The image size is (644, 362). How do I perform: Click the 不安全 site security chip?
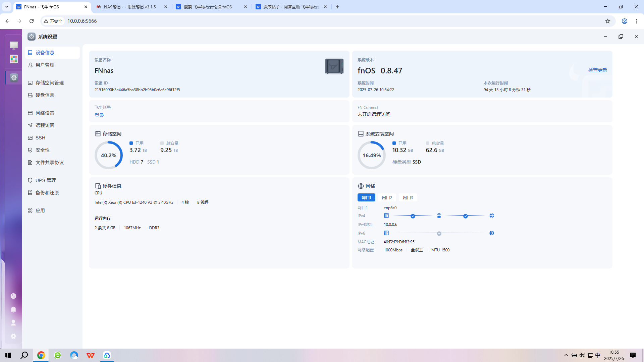click(x=53, y=21)
